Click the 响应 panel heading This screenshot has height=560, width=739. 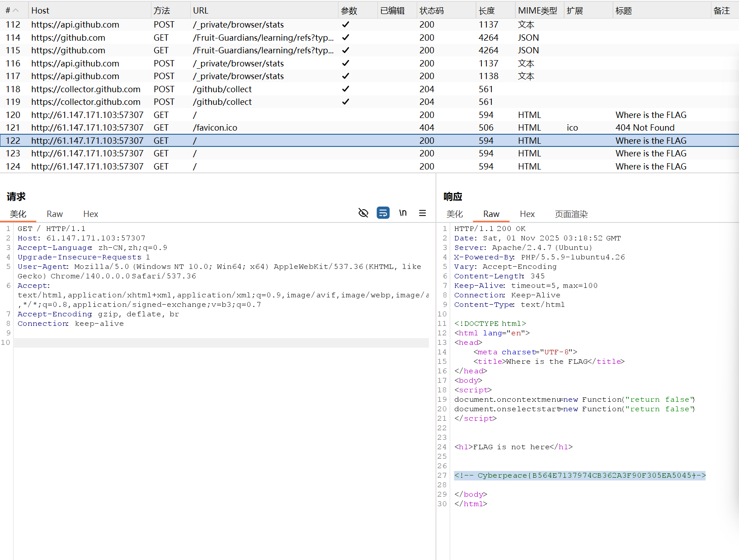pyautogui.click(x=453, y=197)
